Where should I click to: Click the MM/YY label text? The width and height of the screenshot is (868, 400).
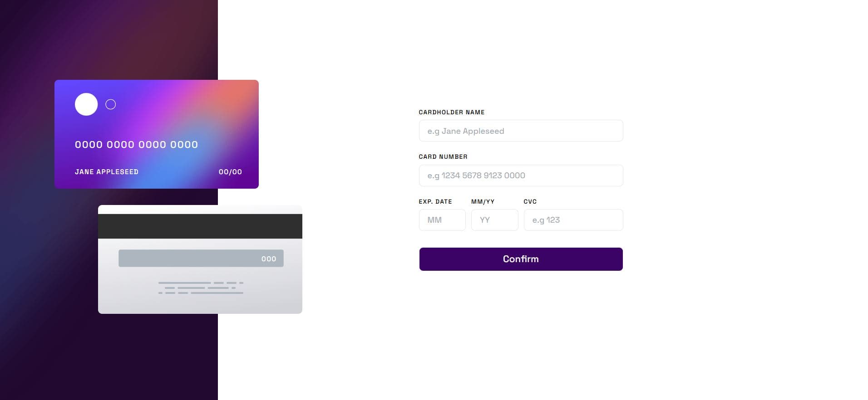click(x=482, y=201)
